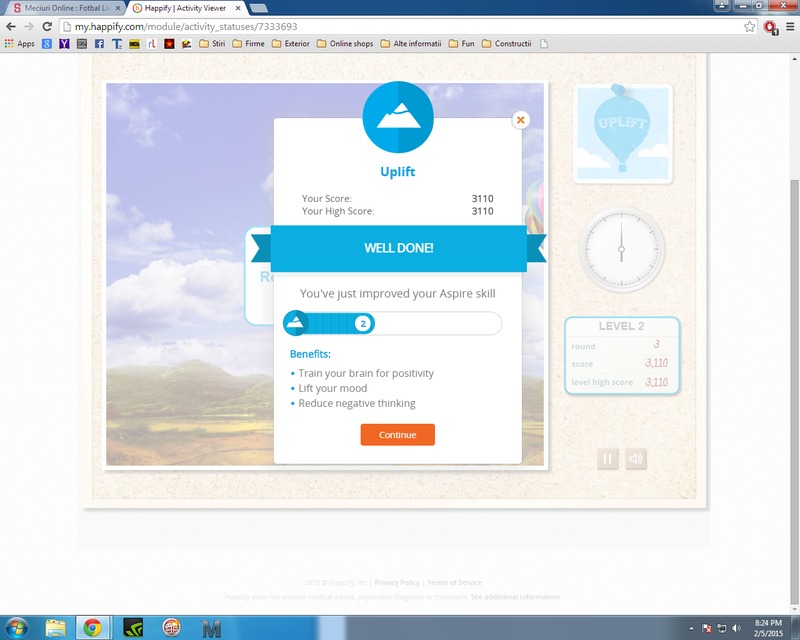800x640 pixels.
Task: Click the address bar URL field
Action: pos(403,27)
